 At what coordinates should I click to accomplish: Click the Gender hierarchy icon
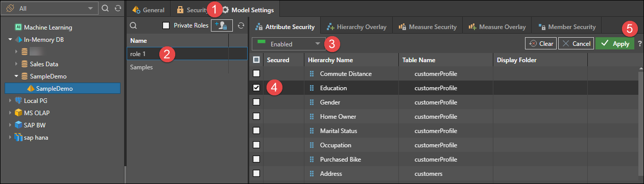tap(311, 102)
